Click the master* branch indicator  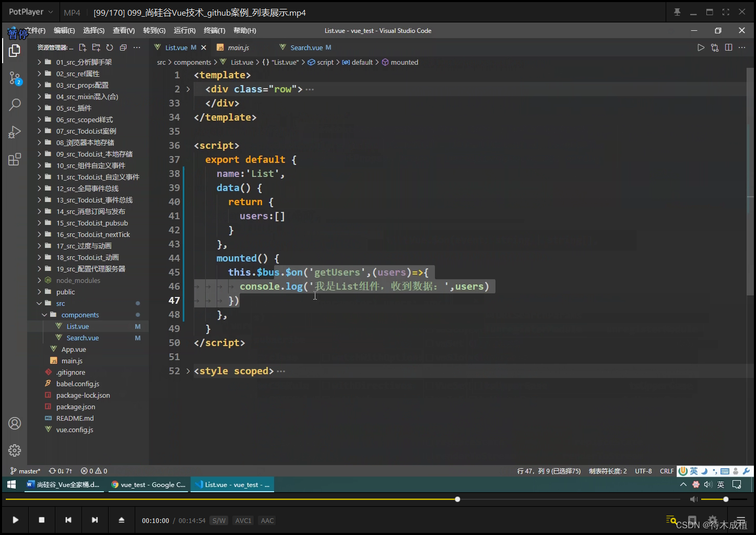(26, 471)
